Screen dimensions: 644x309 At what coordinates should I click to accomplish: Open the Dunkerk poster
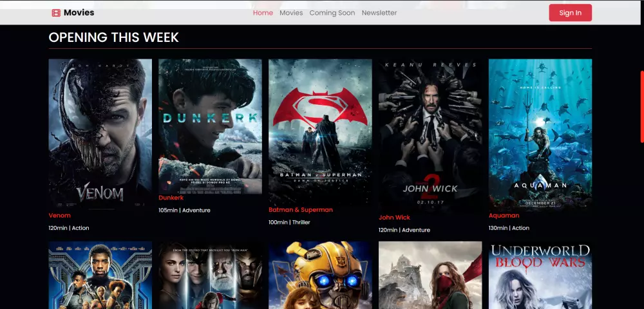click(211, 126)
